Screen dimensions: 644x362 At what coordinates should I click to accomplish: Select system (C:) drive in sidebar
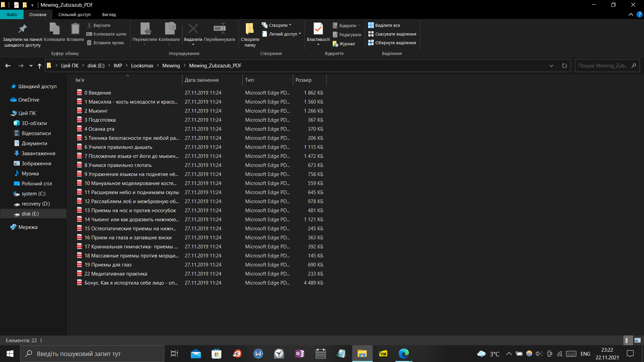[x=34, y=194]
